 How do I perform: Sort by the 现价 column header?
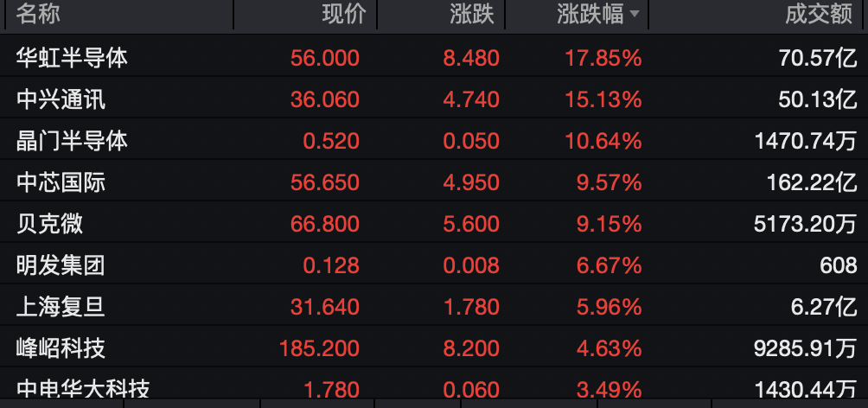pos(343,14)
